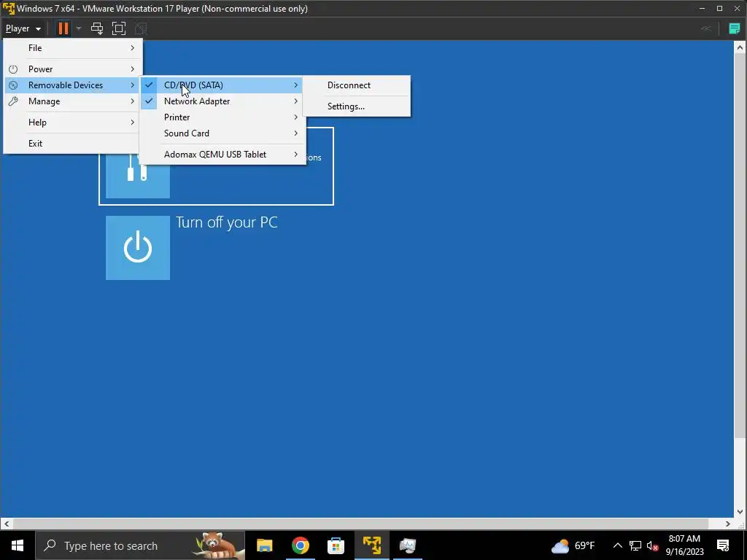Click Disconnect for CD/DVD drive

pyautogui.click(x=356, y=85)
